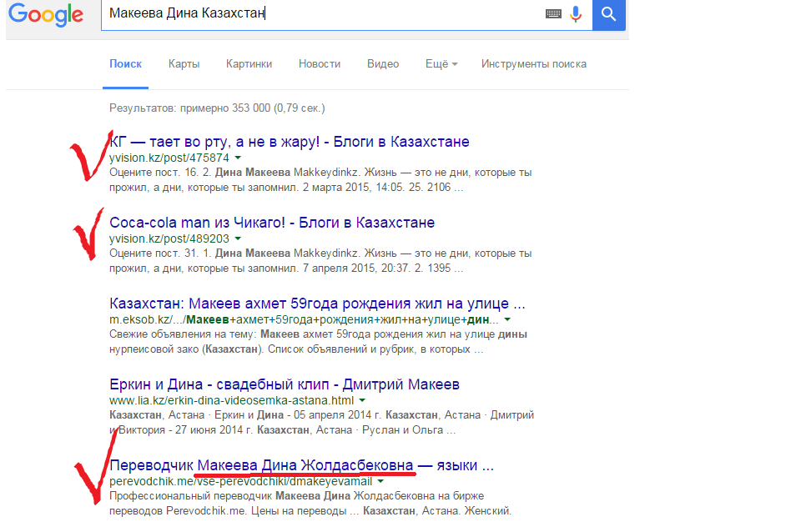
Task: Click URL text yvision.kz/post/475874
Action: click(x=169, y=158)
